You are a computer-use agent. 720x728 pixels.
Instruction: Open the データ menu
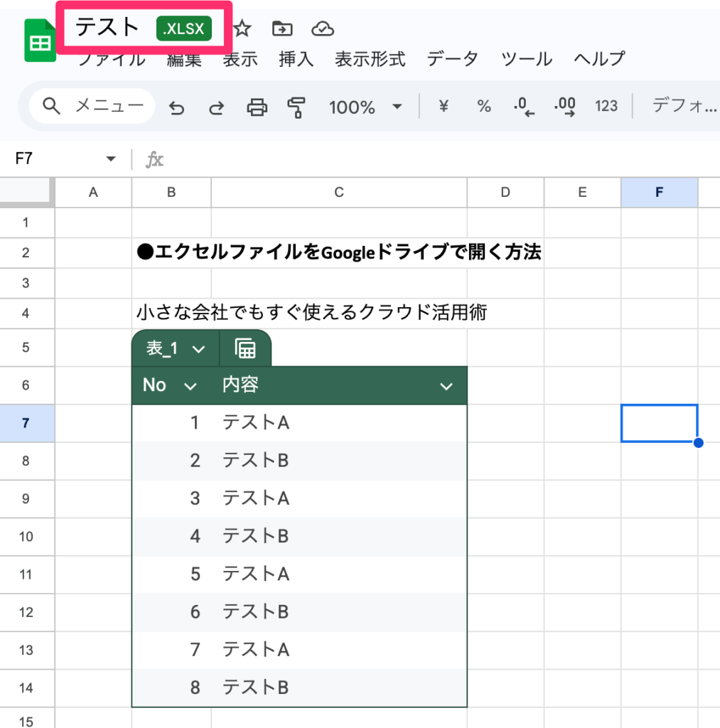click(452, 60)
